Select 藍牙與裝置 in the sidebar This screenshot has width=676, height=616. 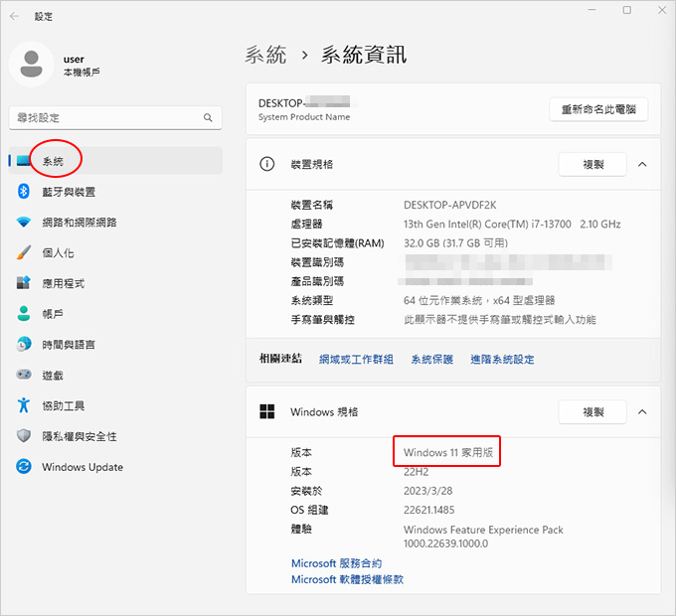tap(115, 192)
